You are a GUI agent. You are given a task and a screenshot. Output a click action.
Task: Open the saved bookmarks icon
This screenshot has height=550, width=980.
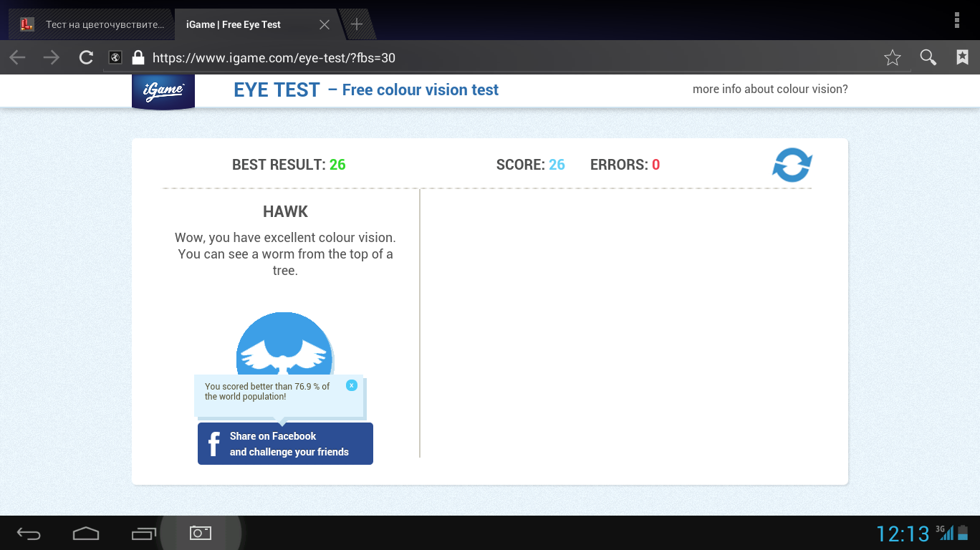(962, 58)
